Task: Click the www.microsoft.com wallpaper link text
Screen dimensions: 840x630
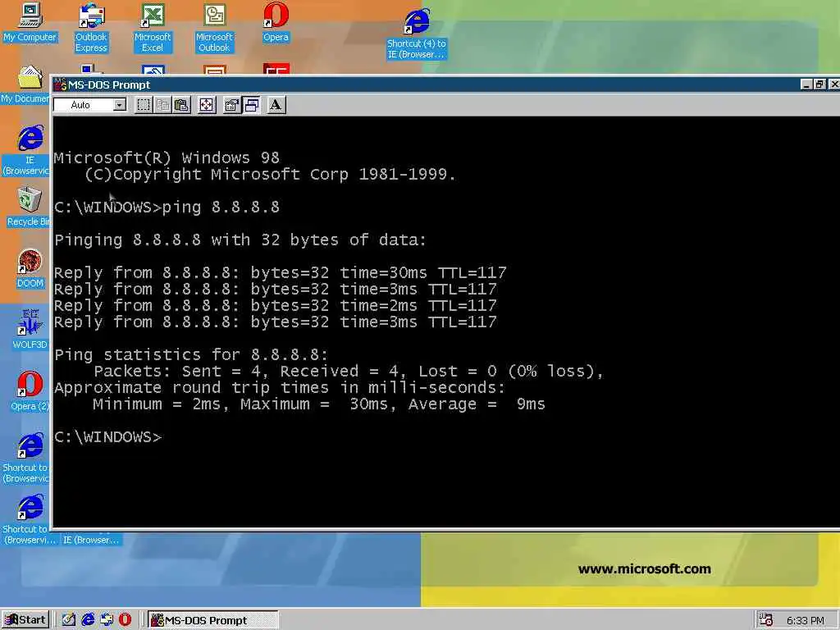Action: coord(645,569)
